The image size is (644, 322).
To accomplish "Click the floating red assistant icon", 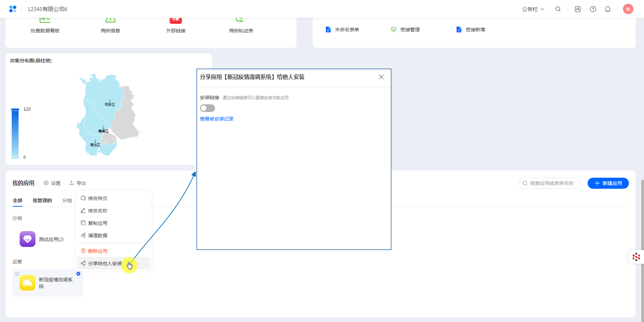I will [x=636, y=257].
